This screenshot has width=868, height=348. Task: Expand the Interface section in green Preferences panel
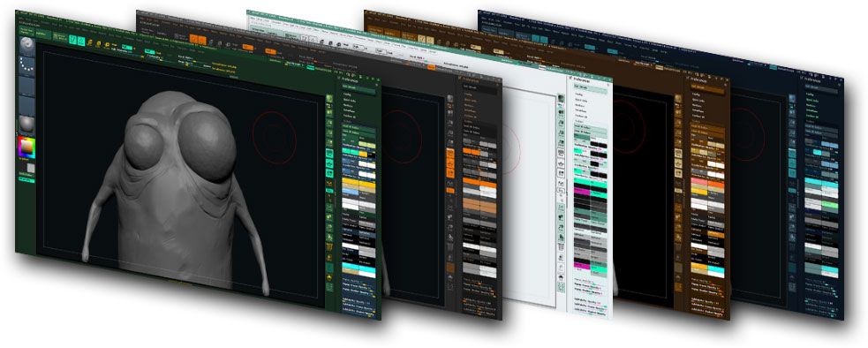click(x=350, y=110)
